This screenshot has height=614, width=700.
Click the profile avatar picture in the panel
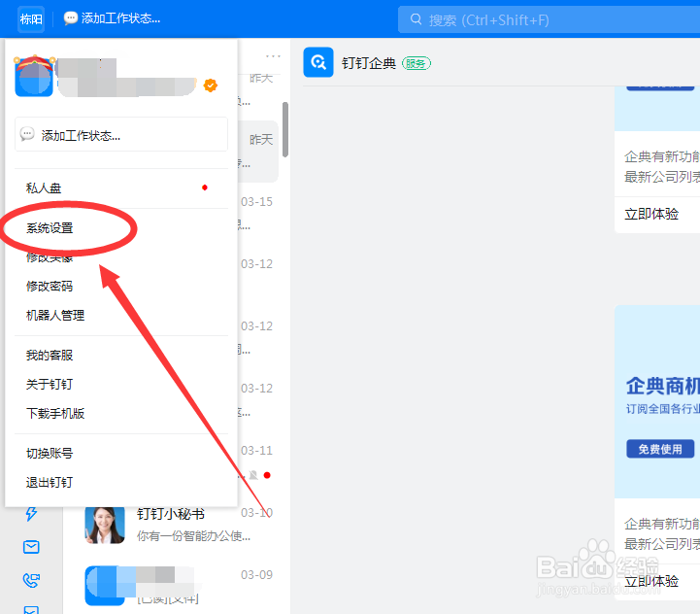click(34, 77)
